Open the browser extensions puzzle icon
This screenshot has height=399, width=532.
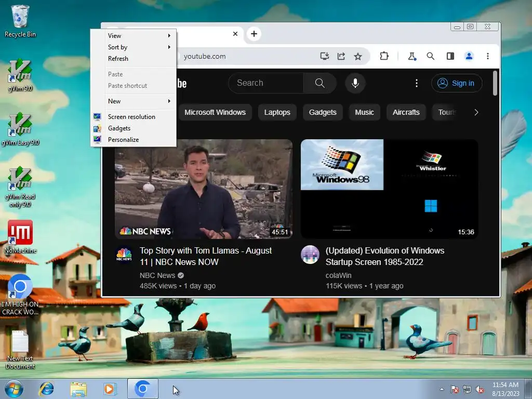click(384, 56)
